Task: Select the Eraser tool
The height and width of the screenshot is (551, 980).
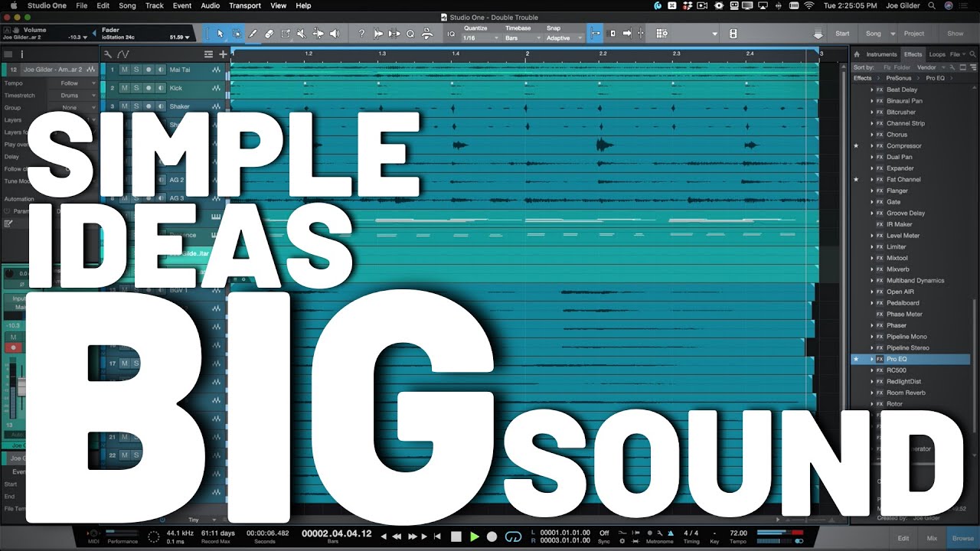Action: click(x=269, y=34)
